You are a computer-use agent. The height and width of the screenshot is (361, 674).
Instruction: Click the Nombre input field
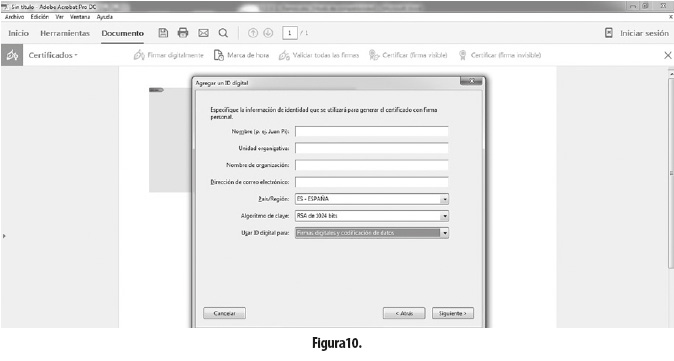[x=371, y=132]
